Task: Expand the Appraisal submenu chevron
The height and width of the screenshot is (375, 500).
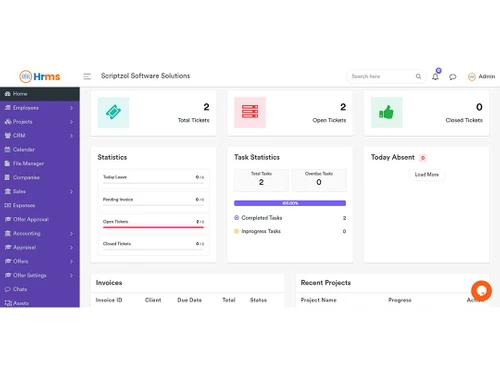Action: (x=71, y=247)
